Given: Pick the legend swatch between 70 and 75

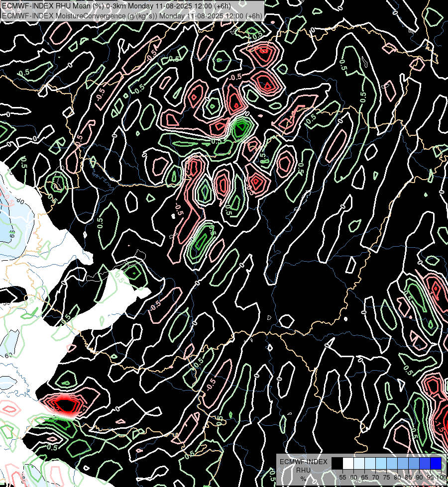Looking at the screenshot, I should 381,464.
